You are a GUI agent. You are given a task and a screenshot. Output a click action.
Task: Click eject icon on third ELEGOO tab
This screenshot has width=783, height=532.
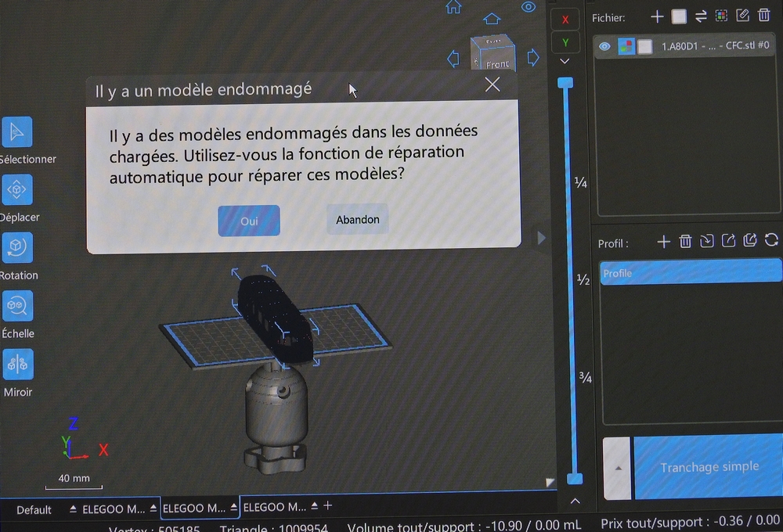pyautogui.click(x=314, y=505)
